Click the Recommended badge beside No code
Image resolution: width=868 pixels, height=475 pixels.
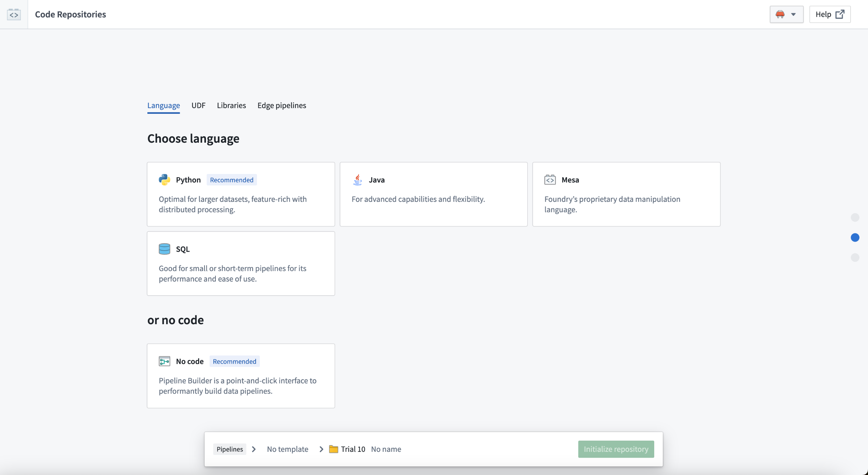coord(234,361)
